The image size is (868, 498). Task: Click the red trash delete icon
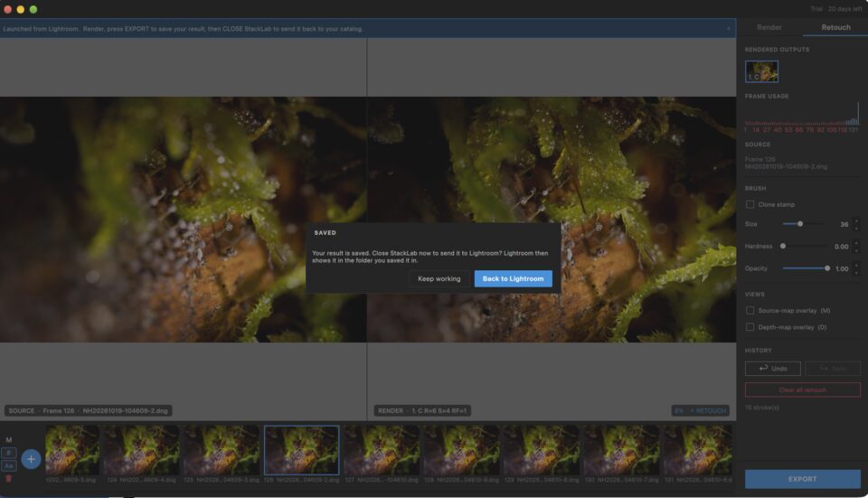[8, 479]
